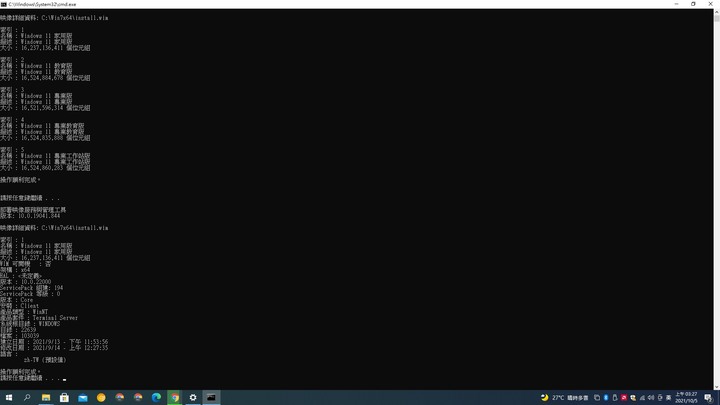Click the size value 16,524,860,283
Image resolution: width=720 pixels, height=405 pixels.
point(42,168)
